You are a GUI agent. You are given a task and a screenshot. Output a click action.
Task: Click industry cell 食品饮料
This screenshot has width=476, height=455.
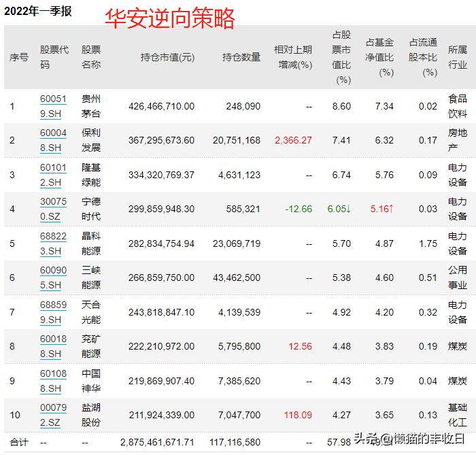458,106
